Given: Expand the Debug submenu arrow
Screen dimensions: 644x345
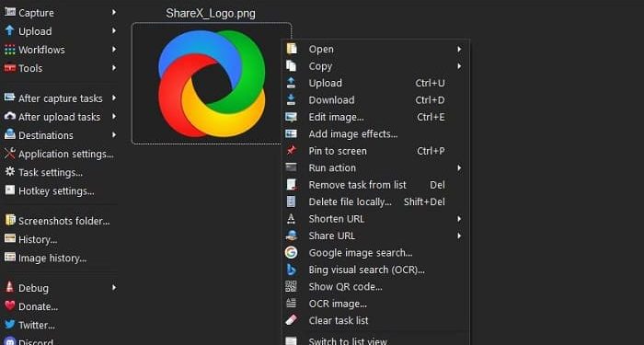Looking at the screenshot, I should tap(114, 288).
